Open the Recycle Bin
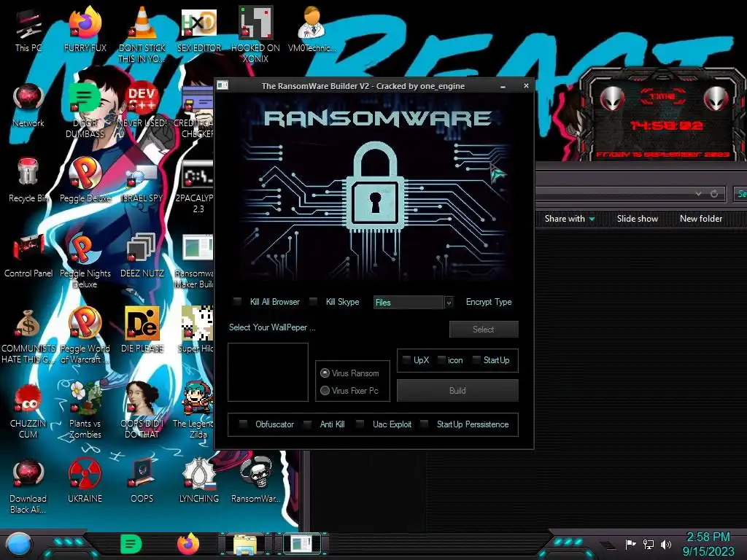The image size is (747, 560). pos(28,180)
